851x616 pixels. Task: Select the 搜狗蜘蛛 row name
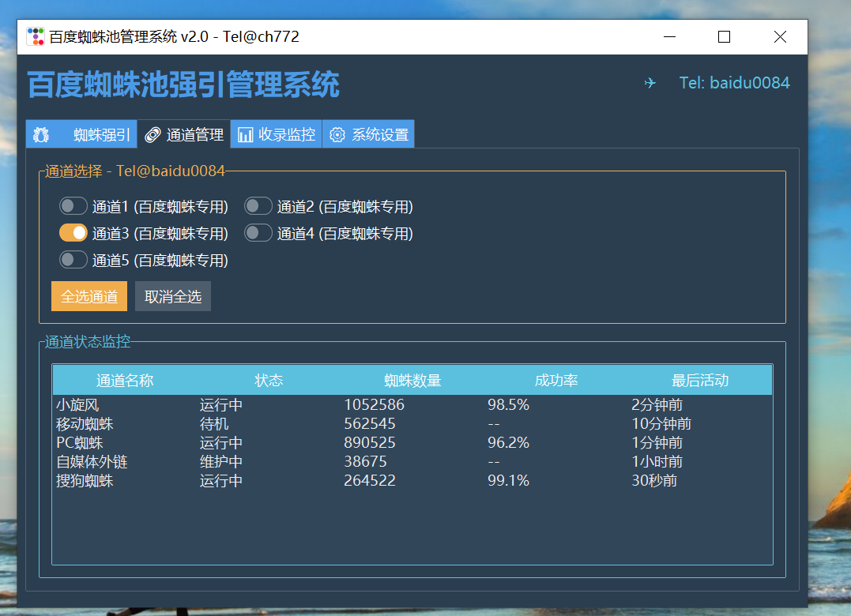(85, 481)
